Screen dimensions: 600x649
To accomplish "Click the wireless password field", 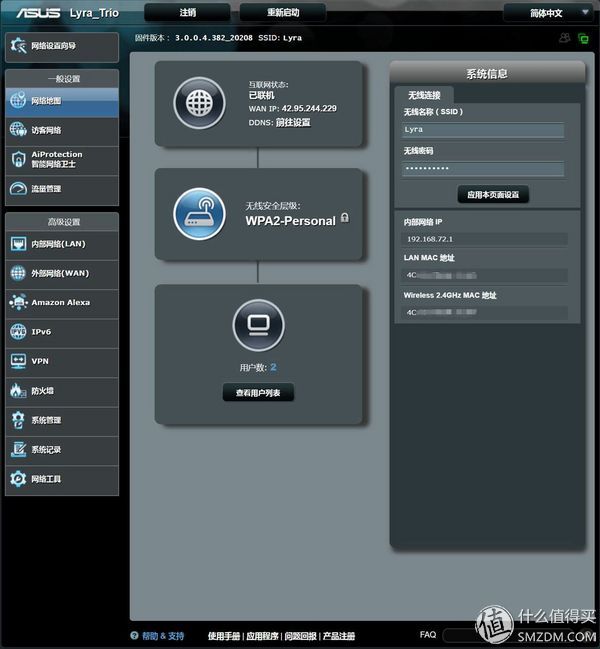I will (x=483, y=168).
